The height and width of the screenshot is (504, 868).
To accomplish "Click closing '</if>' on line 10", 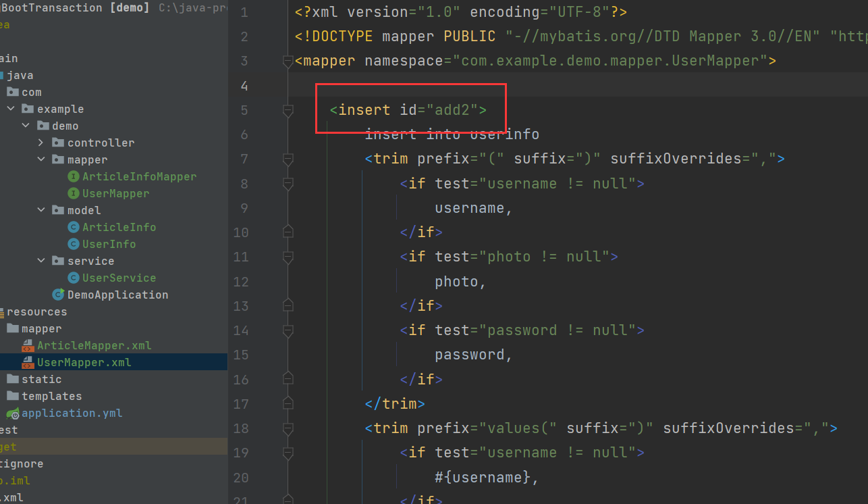I will [x=421, y=232].
